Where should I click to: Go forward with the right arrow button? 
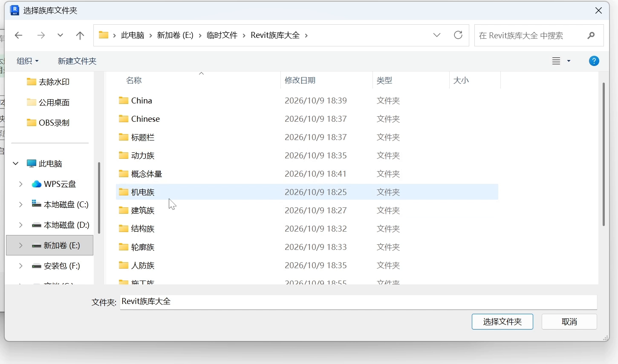coord(41,35)
